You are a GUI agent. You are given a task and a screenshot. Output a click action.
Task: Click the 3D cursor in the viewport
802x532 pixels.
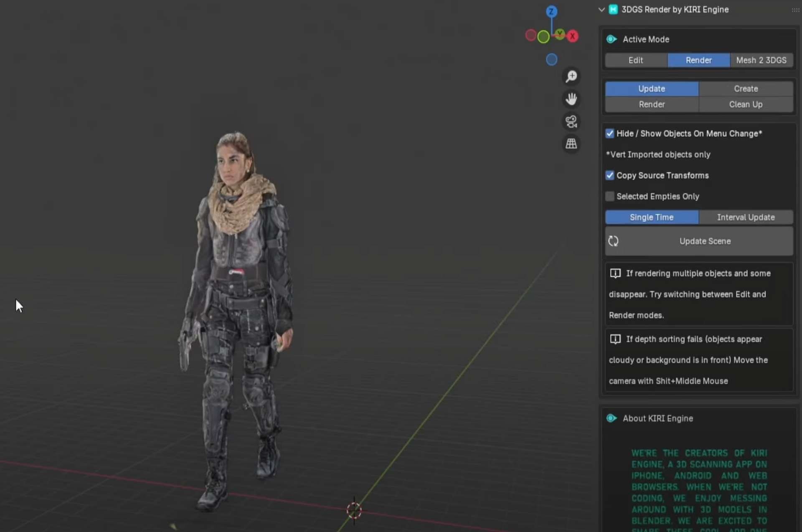[354, 510]
